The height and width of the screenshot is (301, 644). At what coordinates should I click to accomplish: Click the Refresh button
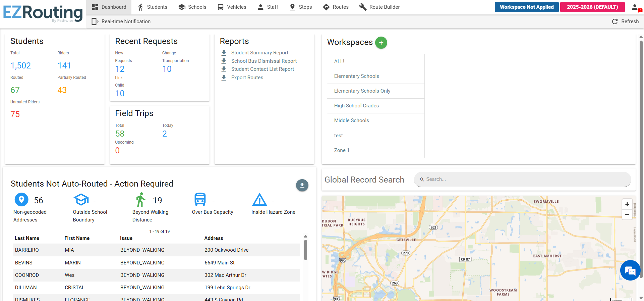(625, 21)
